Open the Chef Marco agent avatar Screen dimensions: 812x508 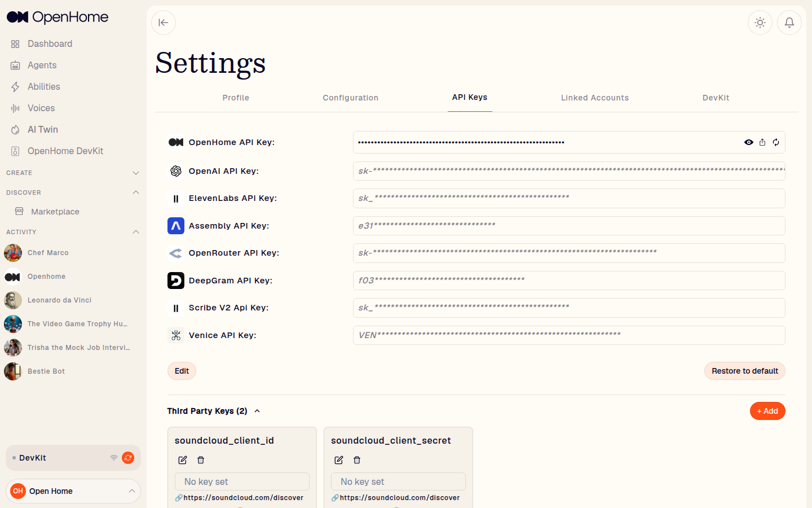[x=13, y=253]
